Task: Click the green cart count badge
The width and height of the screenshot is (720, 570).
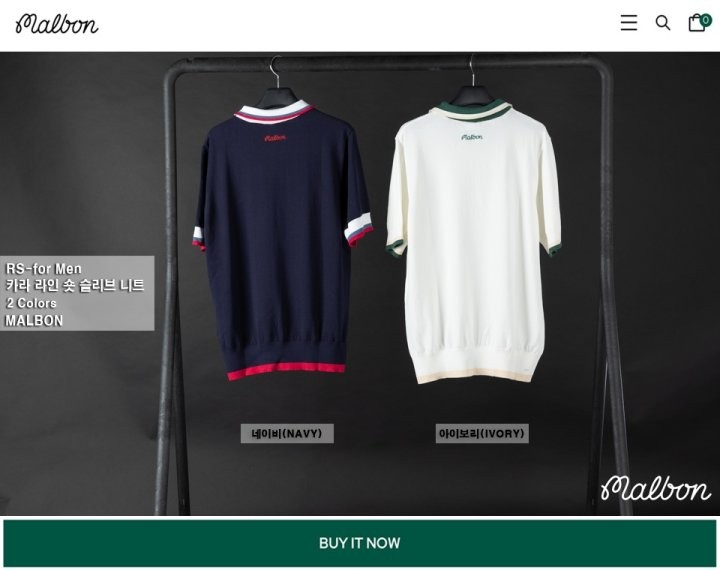Action: 705,20
